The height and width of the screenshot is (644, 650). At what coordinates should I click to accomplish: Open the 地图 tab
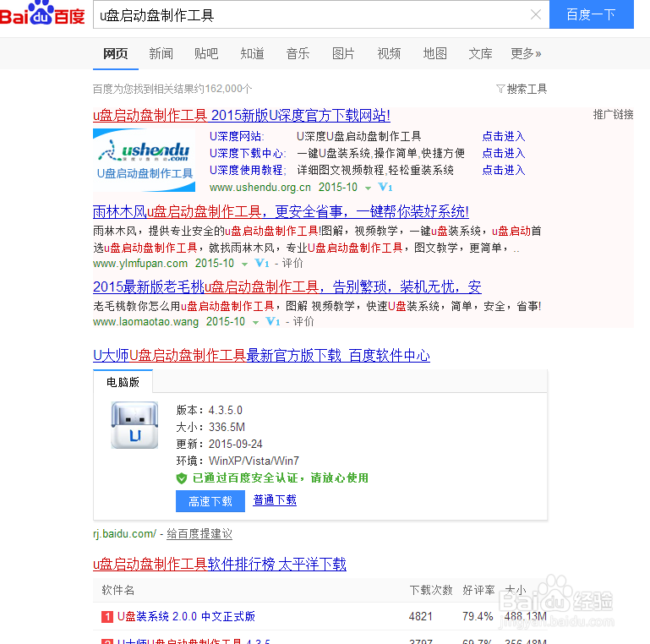point(434,53)
